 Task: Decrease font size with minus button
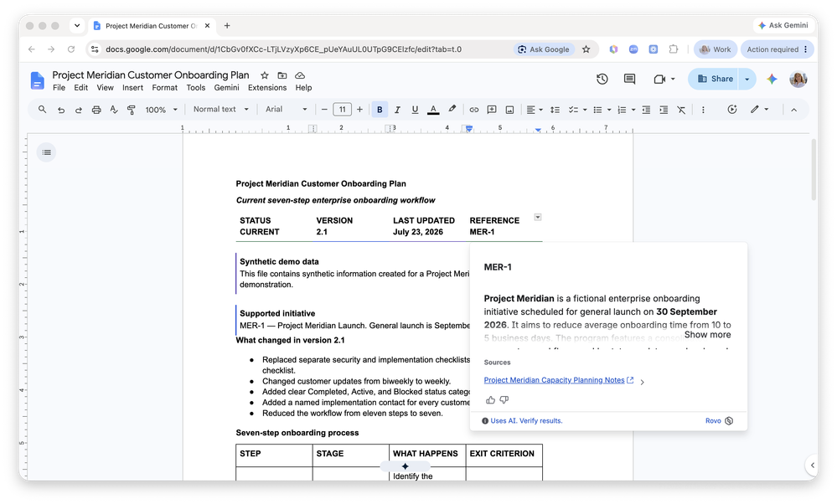324,110
